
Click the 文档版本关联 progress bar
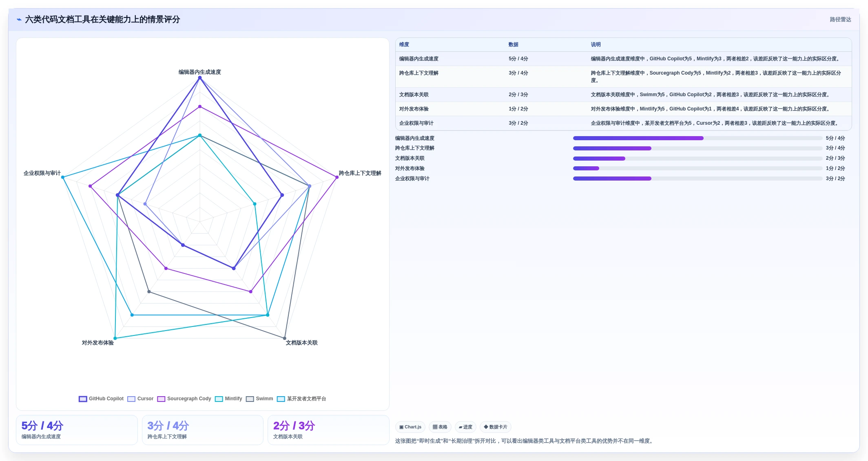[697, 159]
